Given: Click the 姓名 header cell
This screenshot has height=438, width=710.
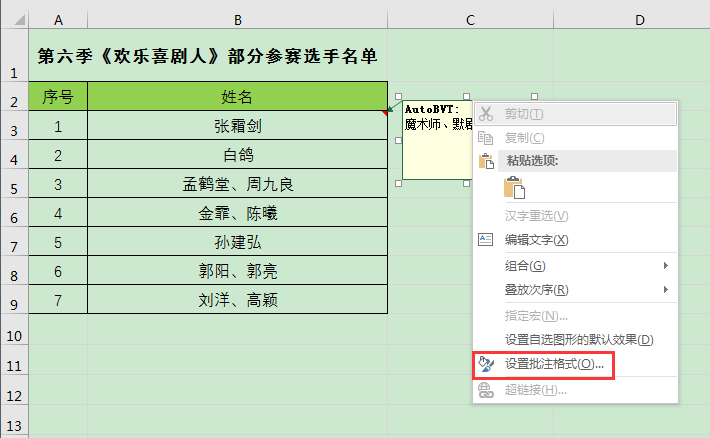Looking at the screenshot, I should click(237, 96).
